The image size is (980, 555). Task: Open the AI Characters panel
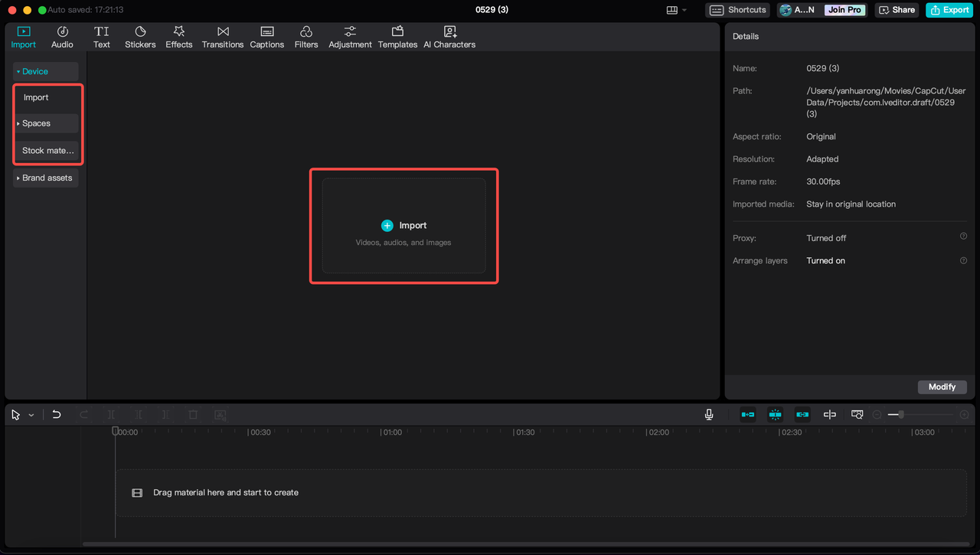click(449, 36)
